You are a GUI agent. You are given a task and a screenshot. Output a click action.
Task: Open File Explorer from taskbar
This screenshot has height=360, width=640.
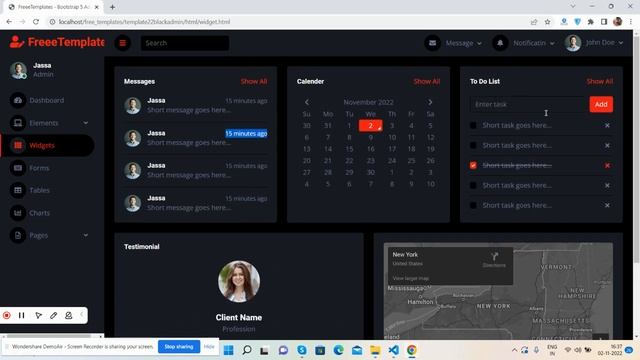click(x=375, y=350)
